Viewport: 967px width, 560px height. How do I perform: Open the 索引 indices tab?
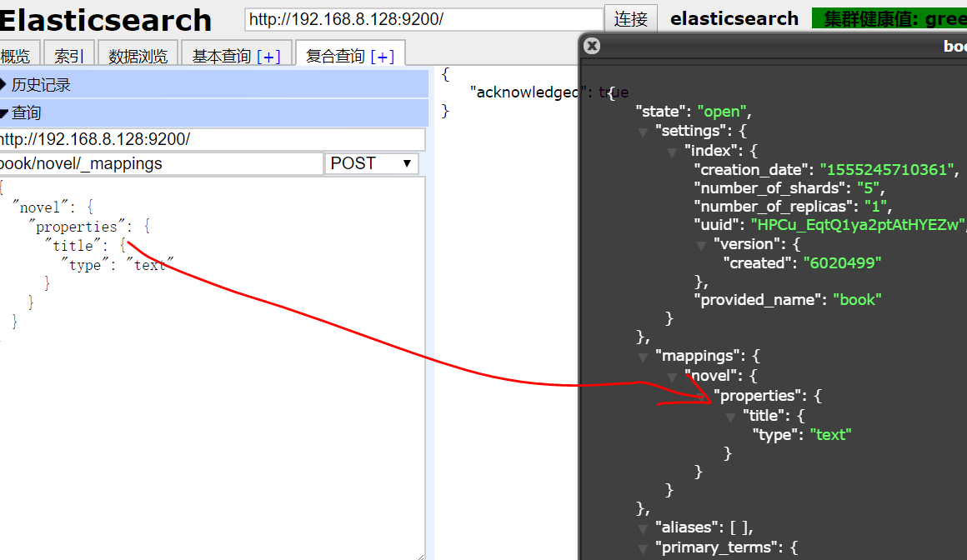point(69,56)
